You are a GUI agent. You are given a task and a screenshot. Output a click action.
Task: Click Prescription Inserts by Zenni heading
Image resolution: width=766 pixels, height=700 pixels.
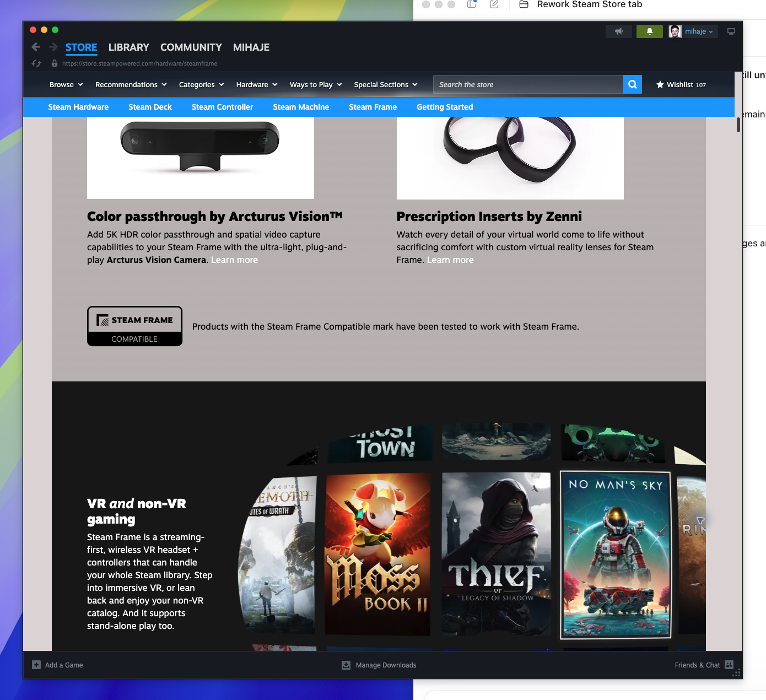489,217
